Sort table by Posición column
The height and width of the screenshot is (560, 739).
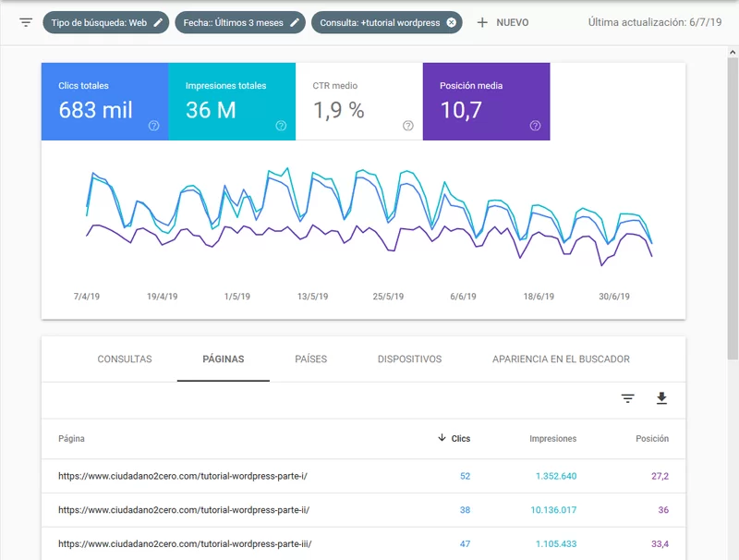[x=652, y=438]
